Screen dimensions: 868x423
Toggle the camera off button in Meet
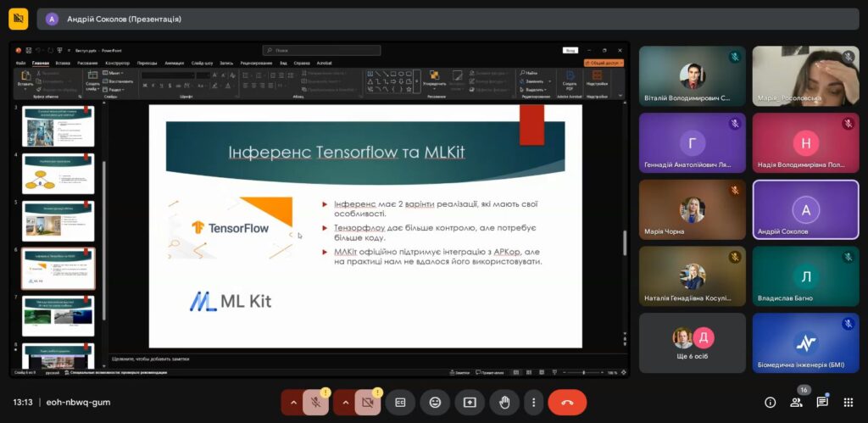[368, 403]
